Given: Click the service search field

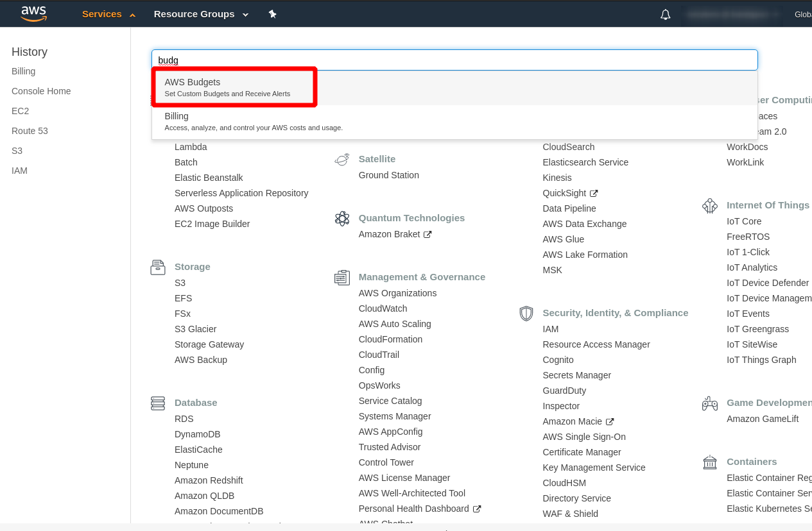Looking at the screenshot, I should point(454,60).
